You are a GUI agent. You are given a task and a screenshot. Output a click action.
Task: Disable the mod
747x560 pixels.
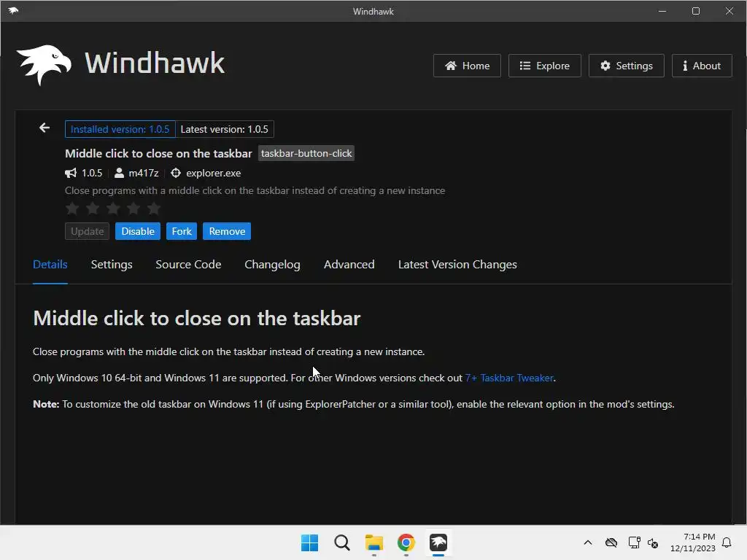point(138,231)
